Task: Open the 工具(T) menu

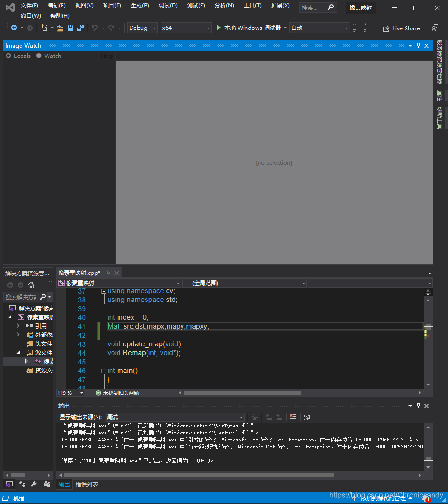Action: click(x=252, y=6)
